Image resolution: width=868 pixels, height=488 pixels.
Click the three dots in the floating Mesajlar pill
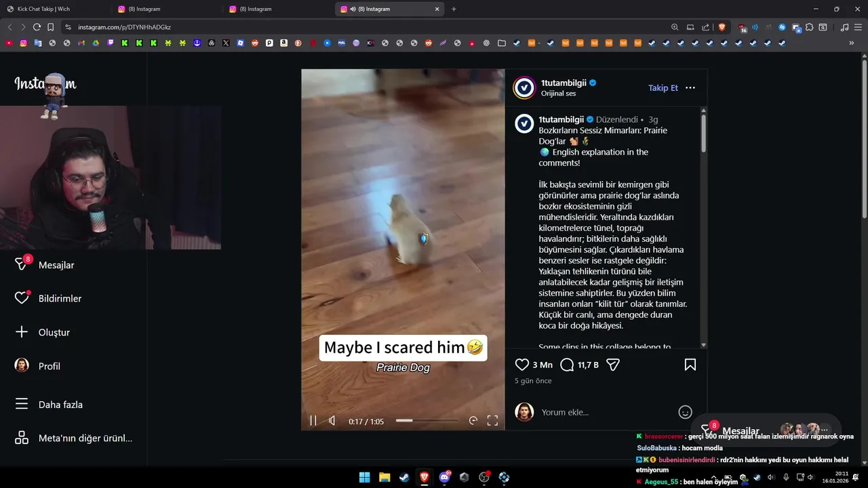[825, 430]
